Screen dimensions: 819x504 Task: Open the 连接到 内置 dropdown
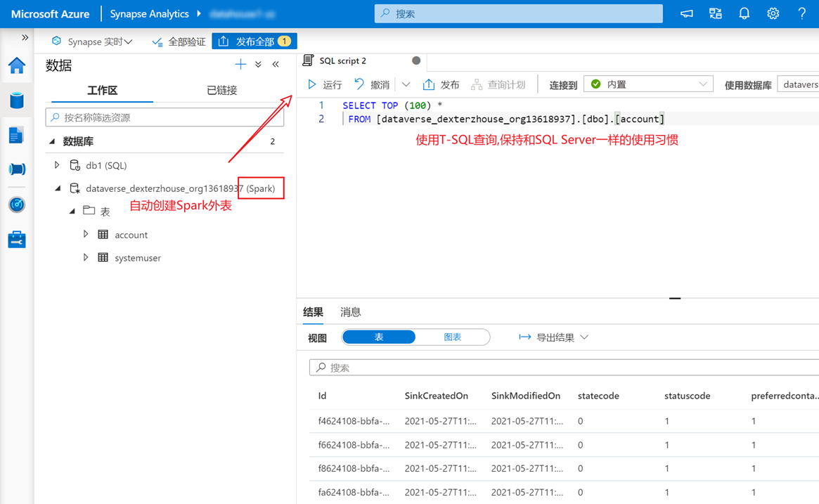(x=648, y=84)
